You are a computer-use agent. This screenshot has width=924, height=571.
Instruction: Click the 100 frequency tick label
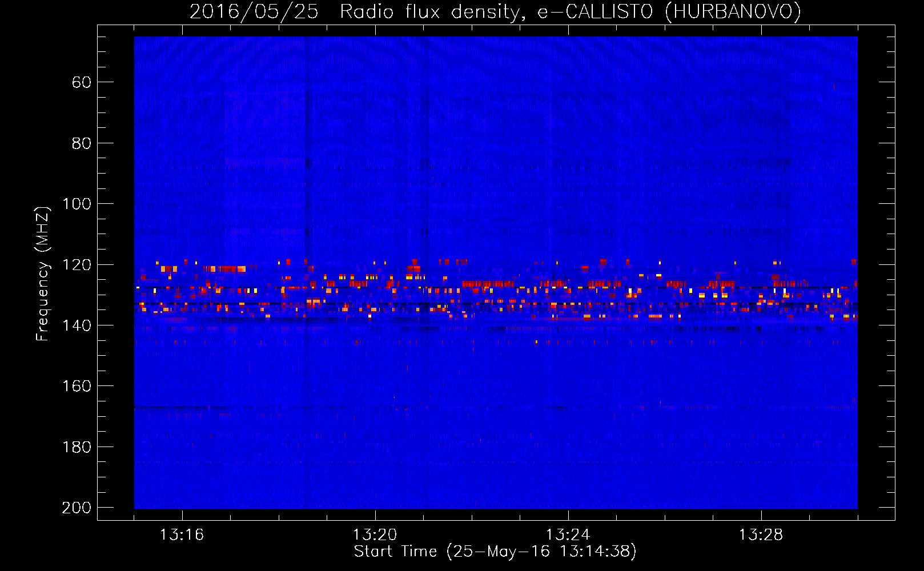[77, 204]
